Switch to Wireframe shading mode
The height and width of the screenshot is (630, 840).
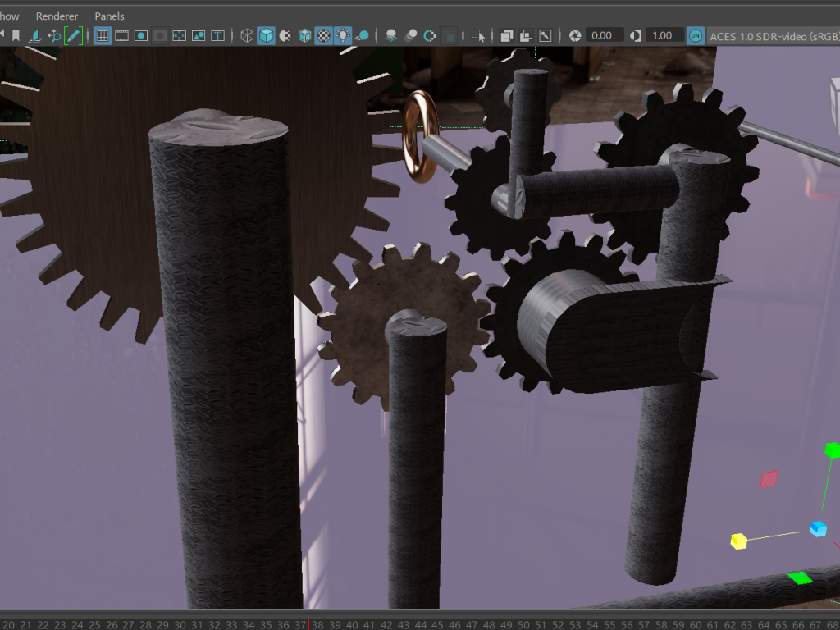[247, 36]
